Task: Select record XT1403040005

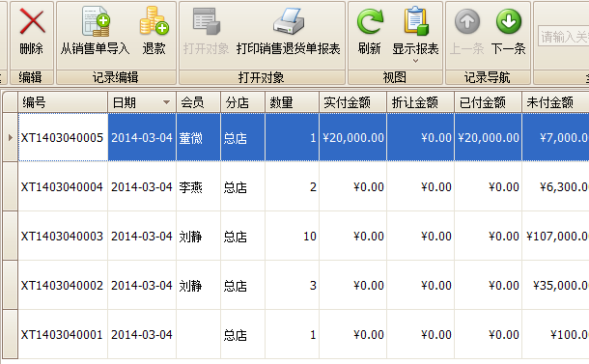Action: pos(63,137)
